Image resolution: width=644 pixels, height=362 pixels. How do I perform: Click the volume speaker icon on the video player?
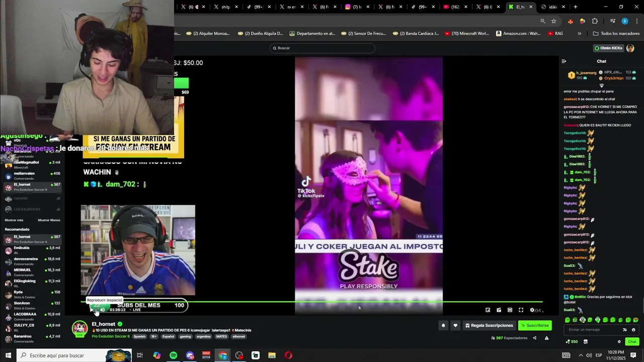coord(103,310)
